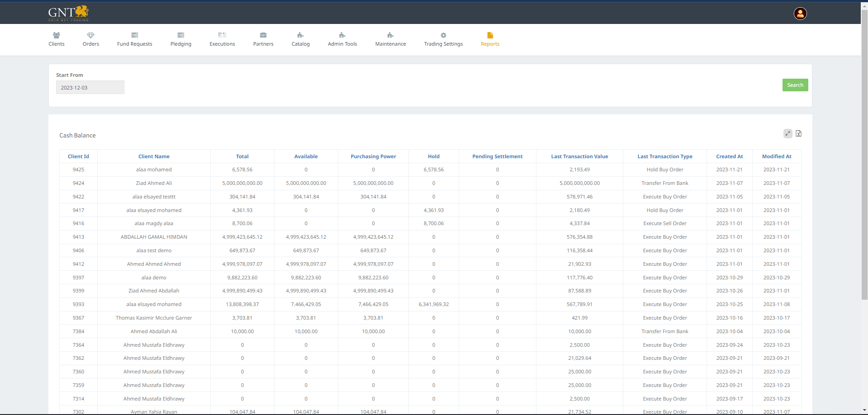Expand the Cash Balance table fullscreen

pos(787,133)
